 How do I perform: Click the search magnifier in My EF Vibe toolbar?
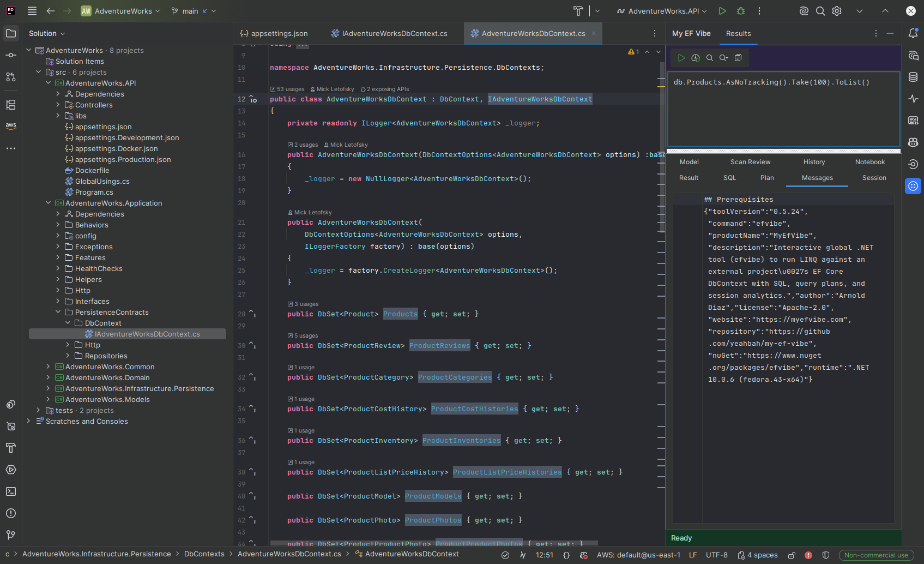coord(710,58)
